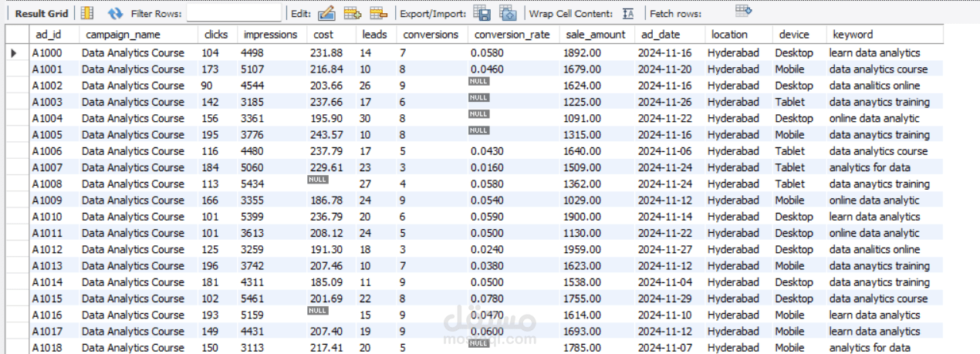
Task: Select the cost value 243.57
Action: 326,134
